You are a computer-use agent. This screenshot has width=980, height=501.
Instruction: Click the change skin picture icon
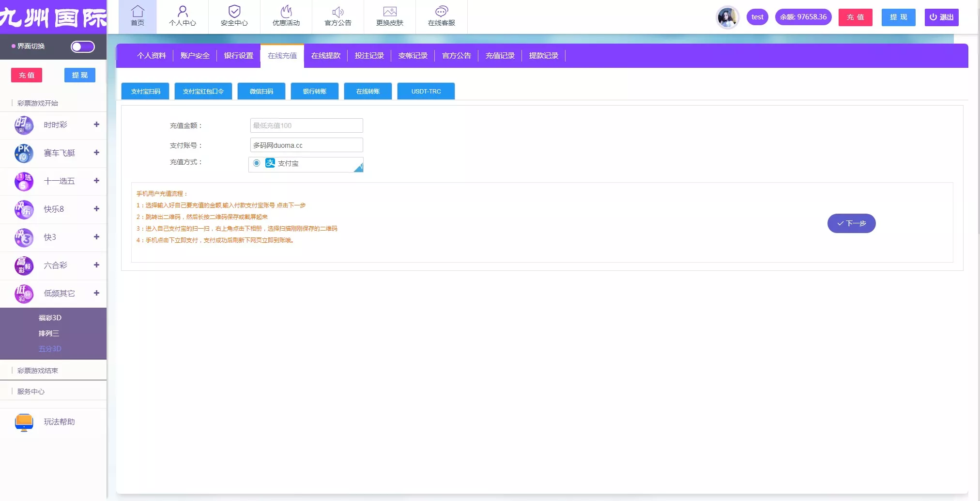pos(390,12)
